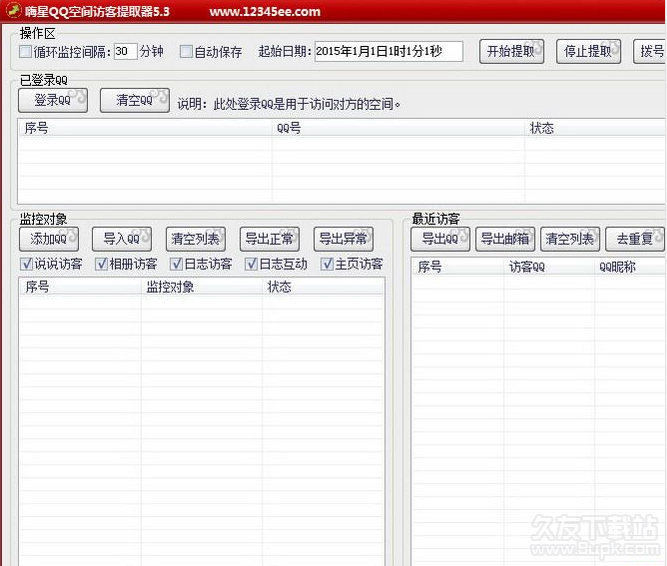667x566 pixels.
Task: Click the 序号 header in recent visitors table
Action: (x=458, y=267)
